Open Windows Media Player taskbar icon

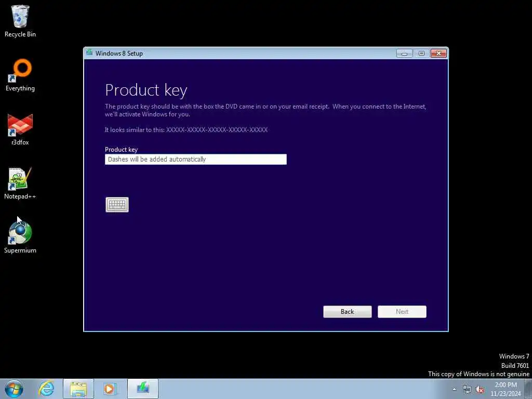(110, 389)
